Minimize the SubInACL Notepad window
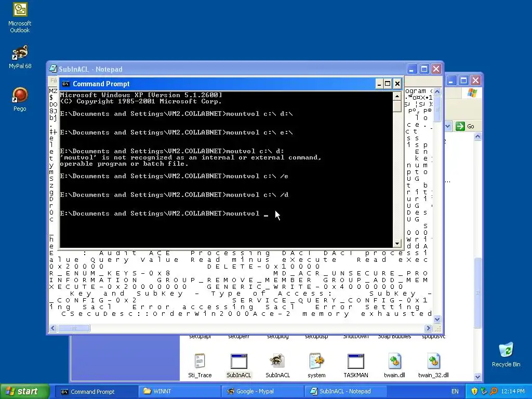Viewport: 532px width, 399px height. 411,69
